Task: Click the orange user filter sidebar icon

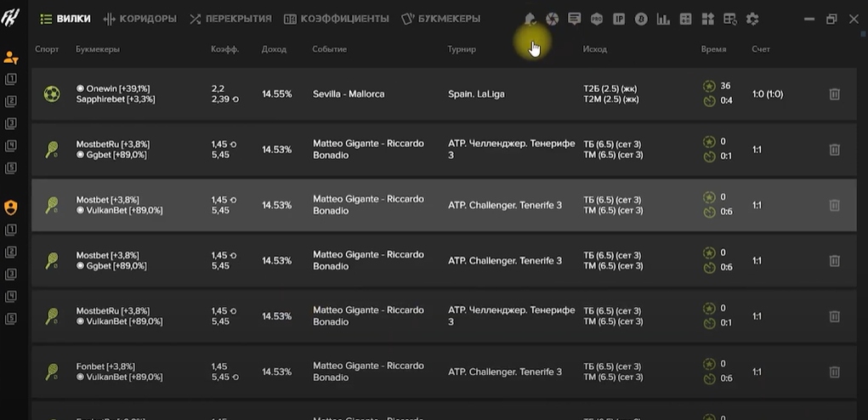Action: pos(10,57)
